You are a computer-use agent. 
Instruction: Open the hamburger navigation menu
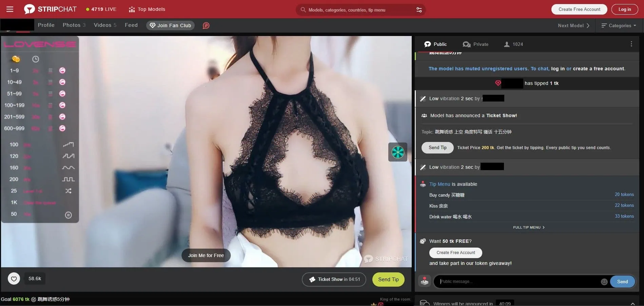(9, 9)
